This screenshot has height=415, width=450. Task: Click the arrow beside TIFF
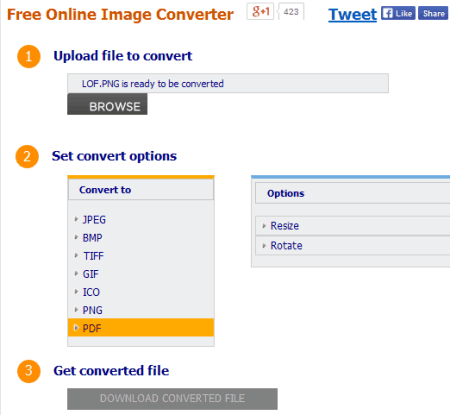[76, 255]
